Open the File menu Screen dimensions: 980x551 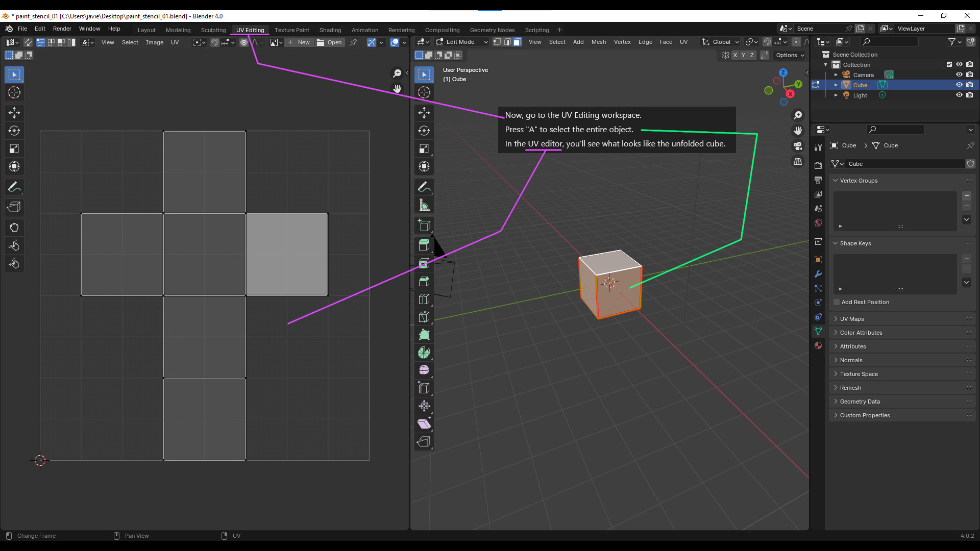click(22, 29)
